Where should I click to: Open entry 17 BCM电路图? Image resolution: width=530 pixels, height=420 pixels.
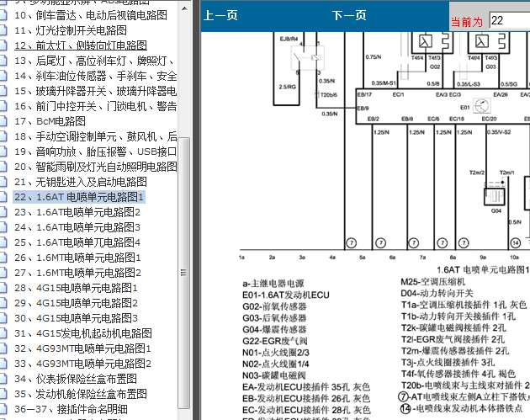(50, 121)
